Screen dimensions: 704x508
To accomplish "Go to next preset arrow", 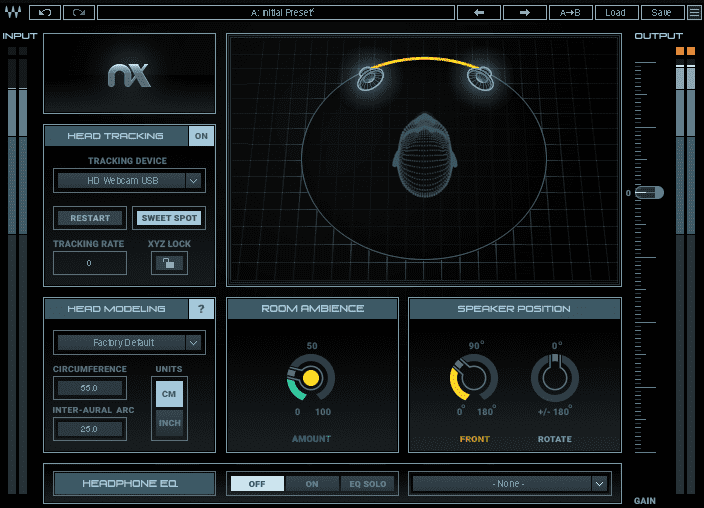I will point(524,12).
